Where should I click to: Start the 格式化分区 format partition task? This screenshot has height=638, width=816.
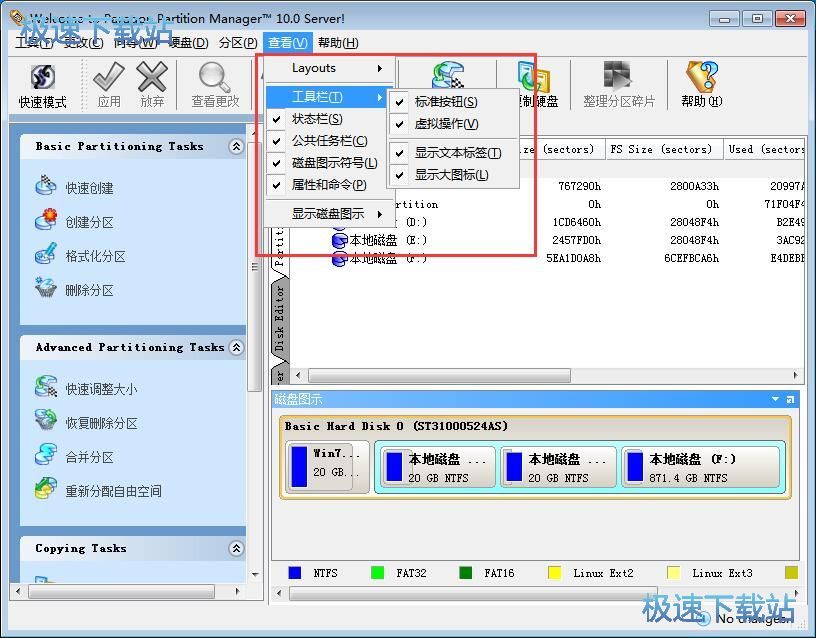80,255
